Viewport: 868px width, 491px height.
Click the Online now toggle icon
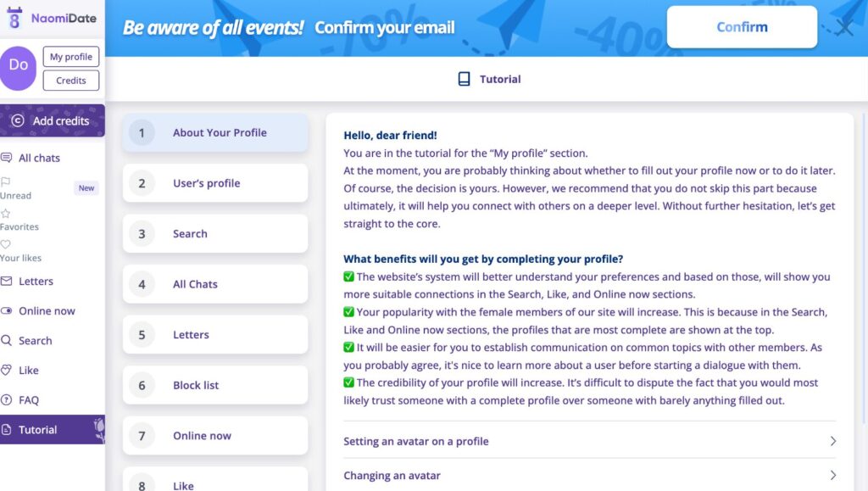click(x=7, y=311)
